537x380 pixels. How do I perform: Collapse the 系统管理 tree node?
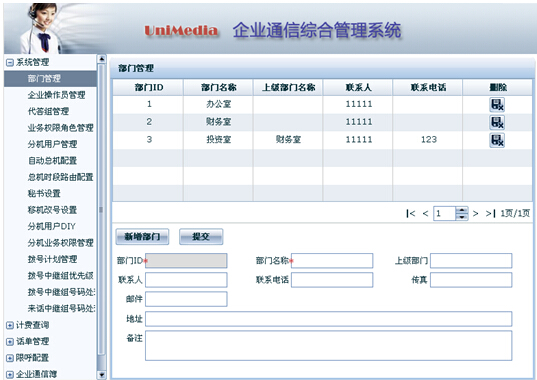[10, 63]
